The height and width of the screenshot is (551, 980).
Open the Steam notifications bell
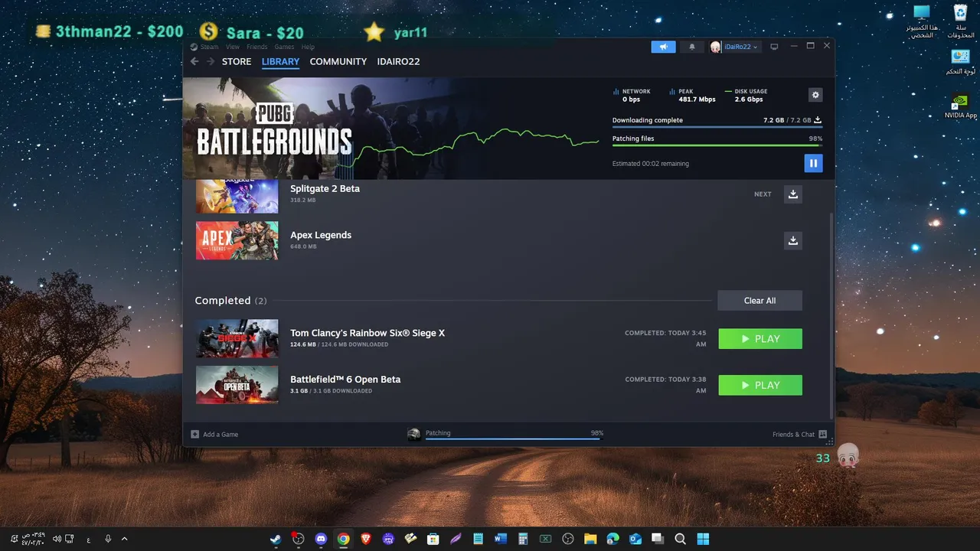click(692, 47)
